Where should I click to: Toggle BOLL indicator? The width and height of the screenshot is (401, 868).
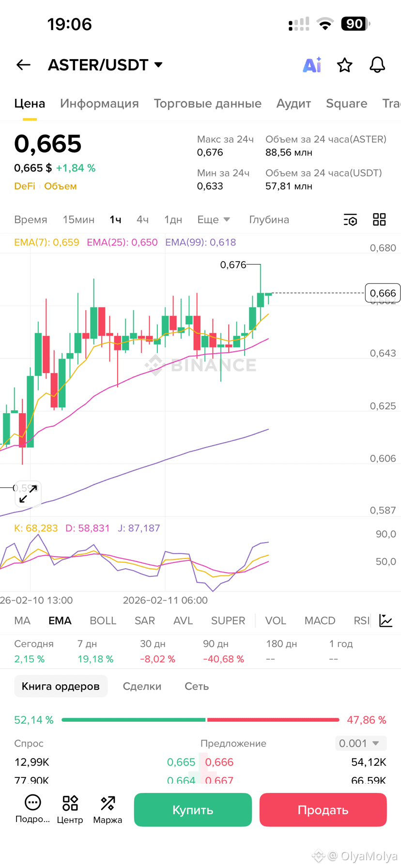(103, 620)
